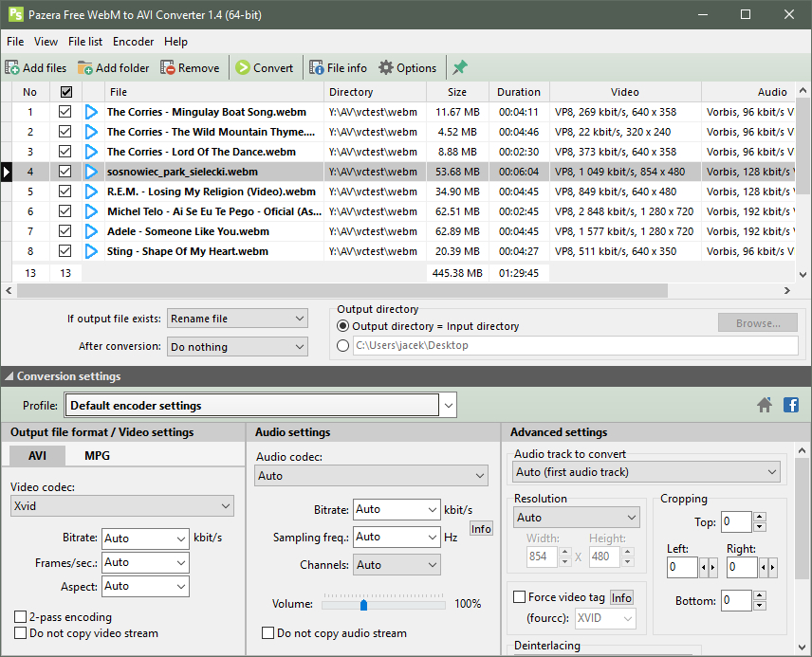Open the Resolution Auto dropdown
Screen dimensions: 812x657
(x=577, y=518)
